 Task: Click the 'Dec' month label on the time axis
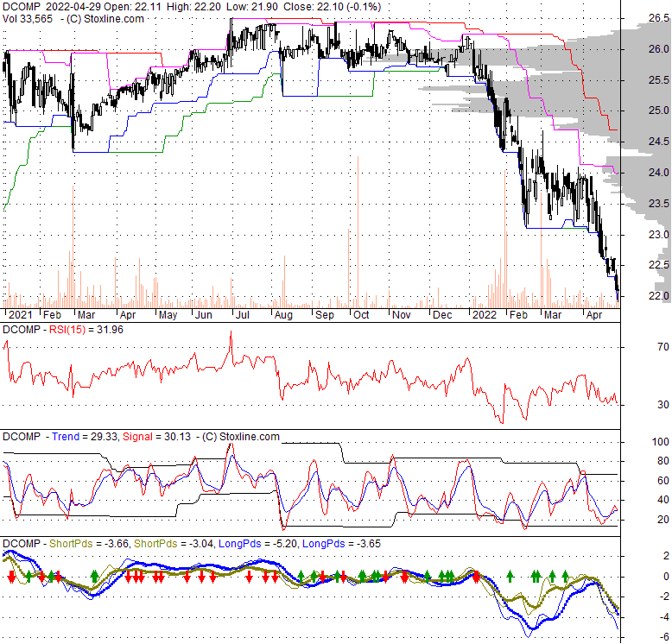point(442,315)
